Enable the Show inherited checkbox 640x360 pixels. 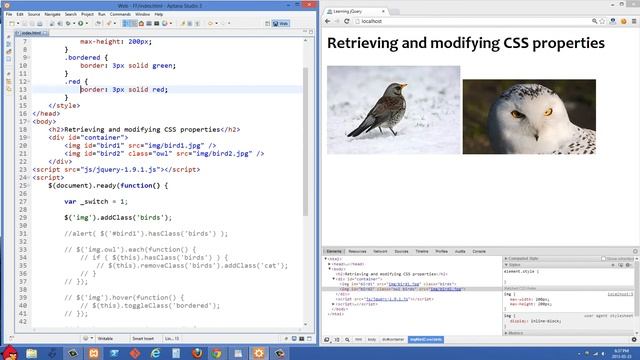[x=603, y=259]
